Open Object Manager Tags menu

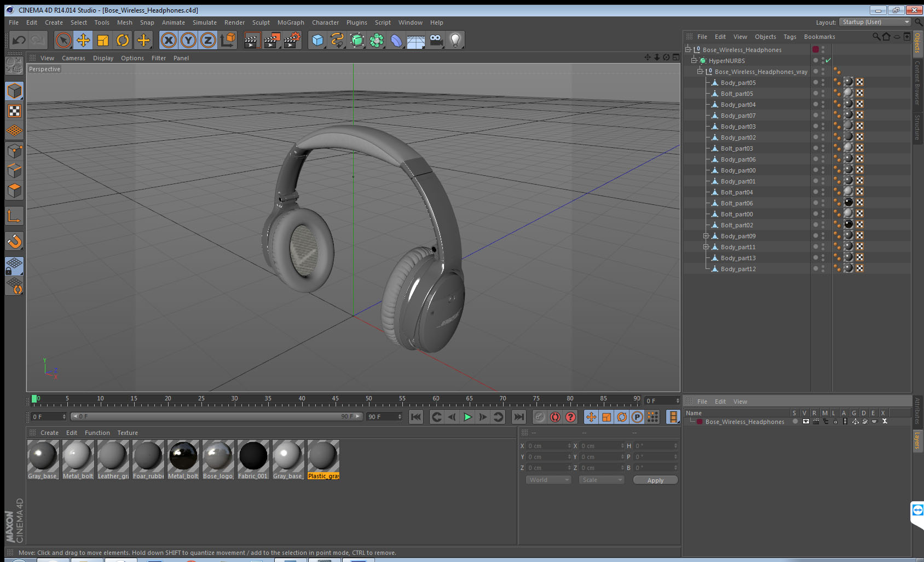(x=790, y=37)
